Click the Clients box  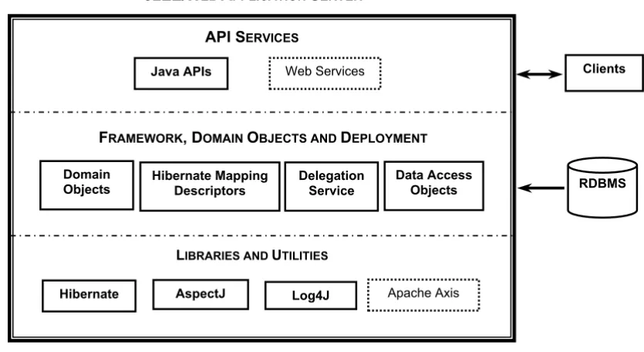[x=604, y=73]
